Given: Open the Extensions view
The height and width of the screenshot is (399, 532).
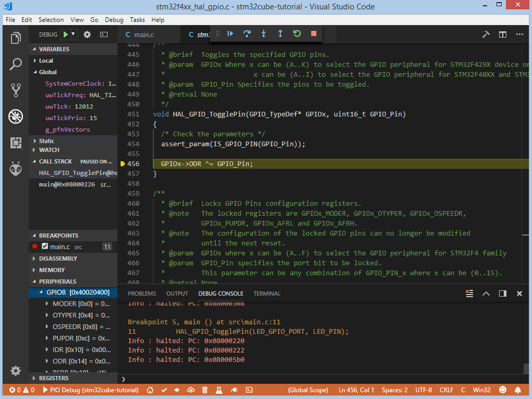Looking at the screenshot, I should point(16,143).
